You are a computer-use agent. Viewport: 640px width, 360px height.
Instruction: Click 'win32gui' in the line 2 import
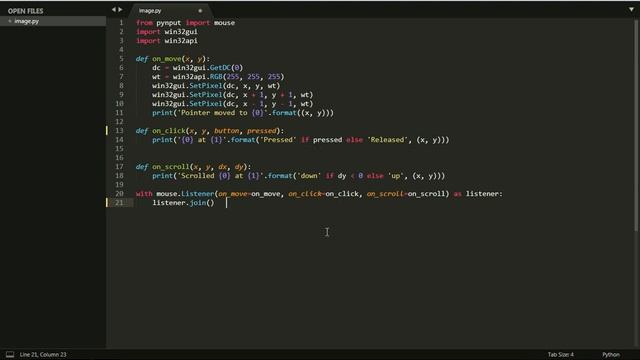[181, 31]
